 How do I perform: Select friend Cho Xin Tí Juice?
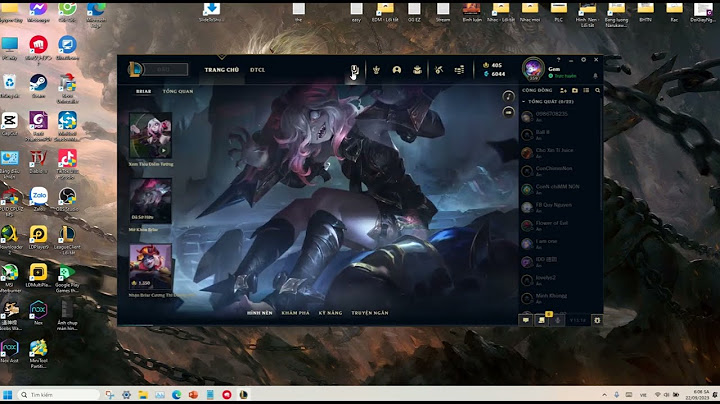(560, 153)
